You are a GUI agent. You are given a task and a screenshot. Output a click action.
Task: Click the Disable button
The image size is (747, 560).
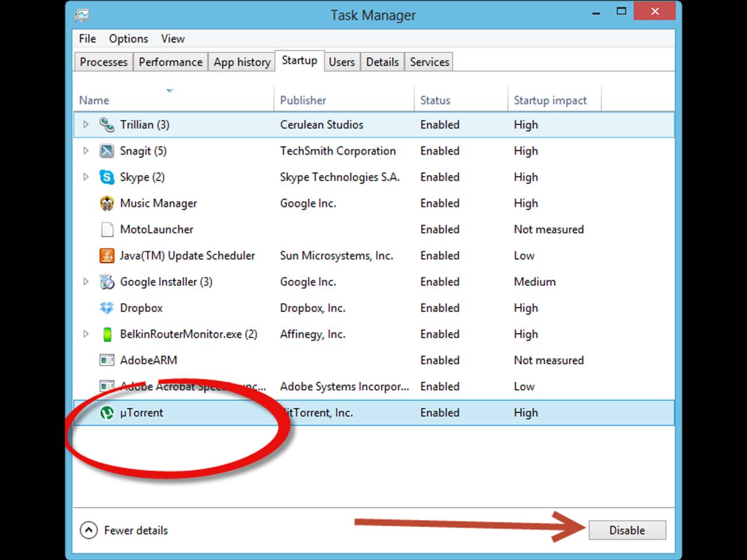click(x=627, y=530)
